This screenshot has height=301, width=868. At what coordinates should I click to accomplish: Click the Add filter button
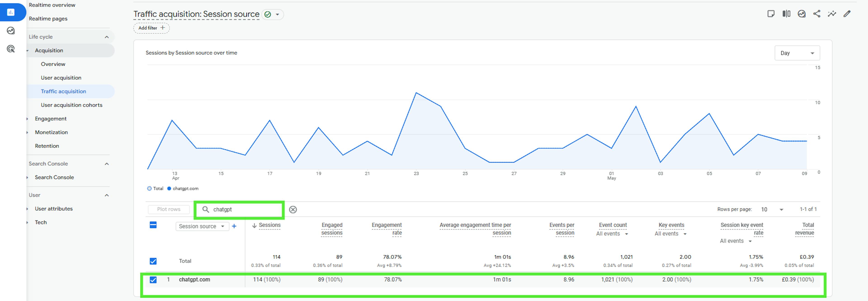coord(151,28)
